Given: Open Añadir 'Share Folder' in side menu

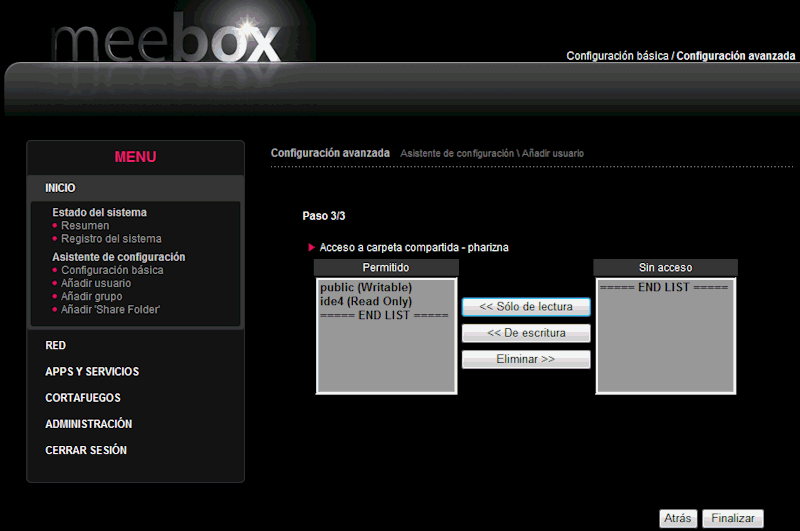Looking at the screenshot, I should point(110,310).
